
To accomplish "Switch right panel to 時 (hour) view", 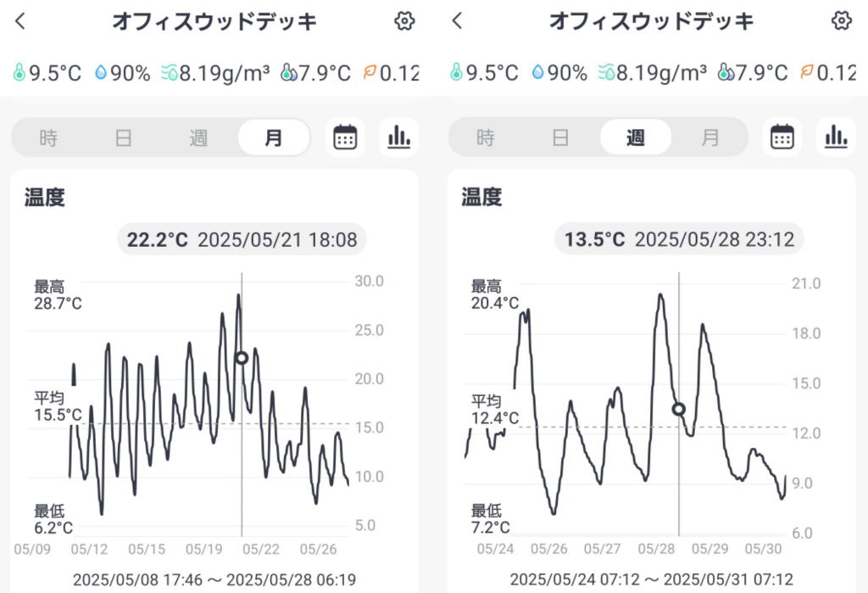I will (486, 137).
